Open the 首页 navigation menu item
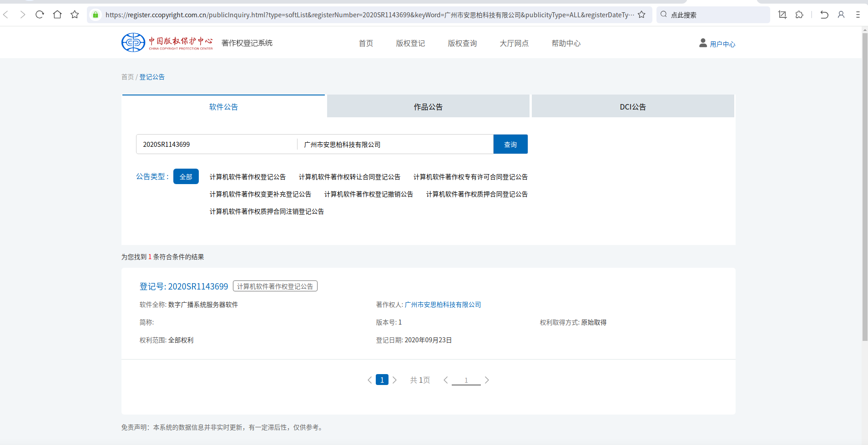The height and width of the screenshot is (445, 868). tap(366, 43)
